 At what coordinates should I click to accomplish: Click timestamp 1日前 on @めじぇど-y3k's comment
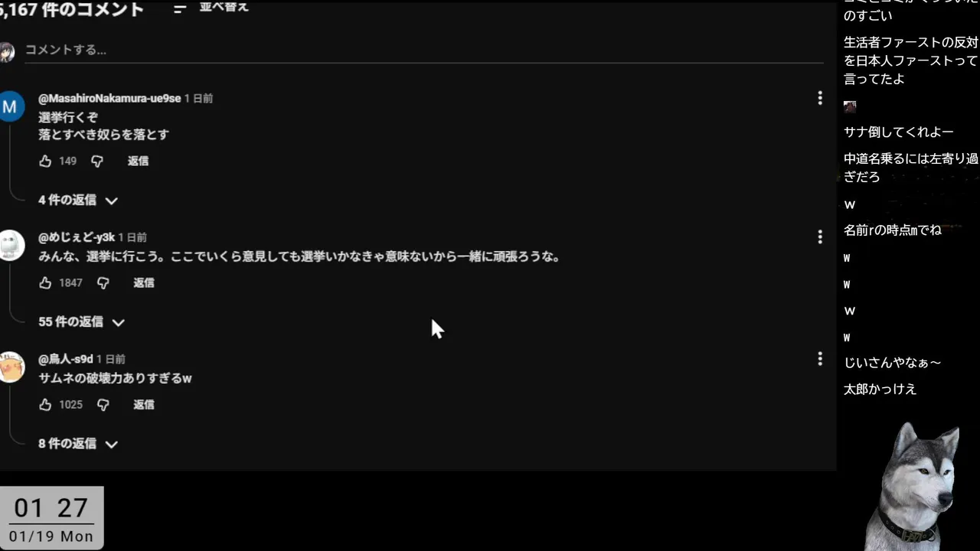pos(132,237)
